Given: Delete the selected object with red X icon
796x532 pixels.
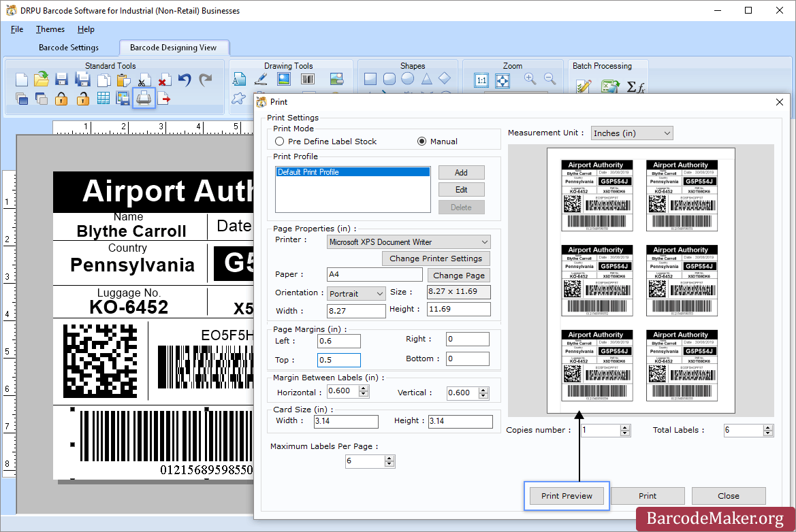Looking at the screenshot, I should [x=164, y=80].
